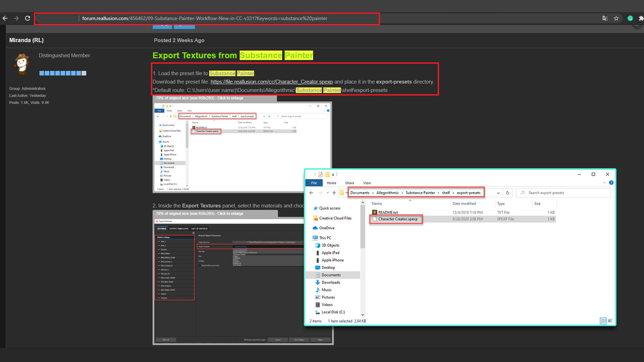Image resolution: width=644 pixels, height=362 pixels.
Task: Expand the Explorer ribbon with the chevron
Action: [x=605, y=183]
